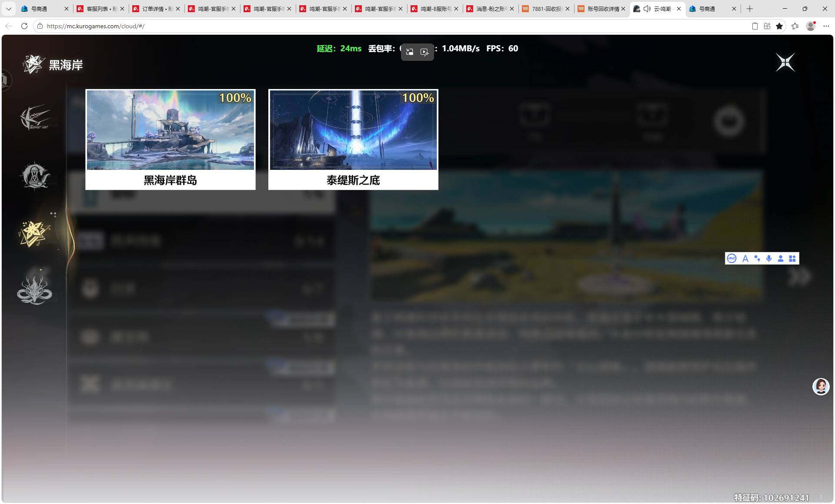Viewport: 835px width, 504px height.
Task: Click the 丢包率 packet loss label
Action: point(381,49)
